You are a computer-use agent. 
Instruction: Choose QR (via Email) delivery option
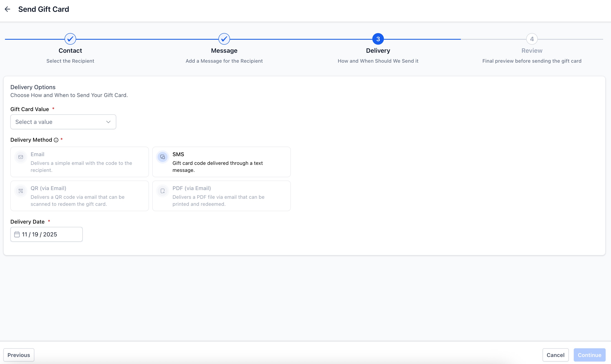coord(79,196)
